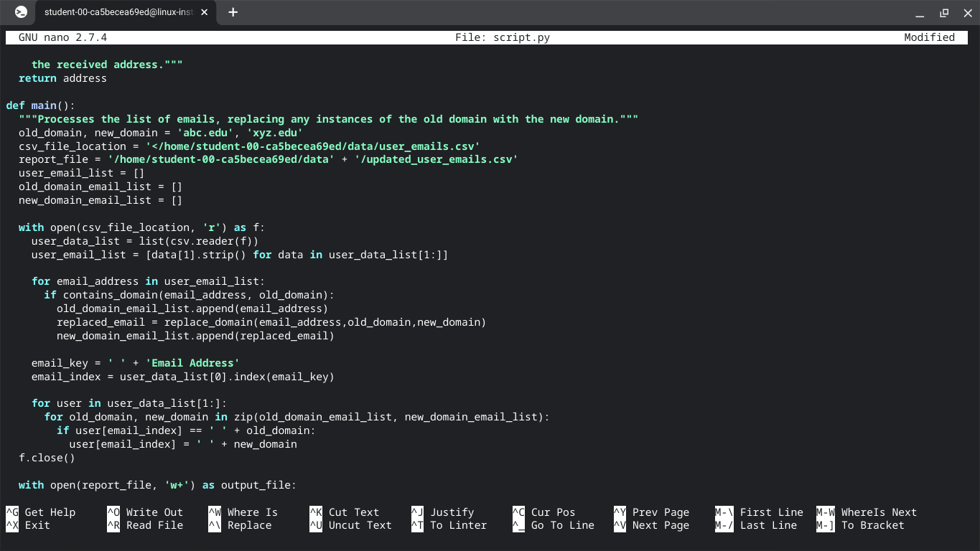Click 'list(csv.reader(f))' in the code
The height and width of the screenshot is (551, 980).
(198, 241)
